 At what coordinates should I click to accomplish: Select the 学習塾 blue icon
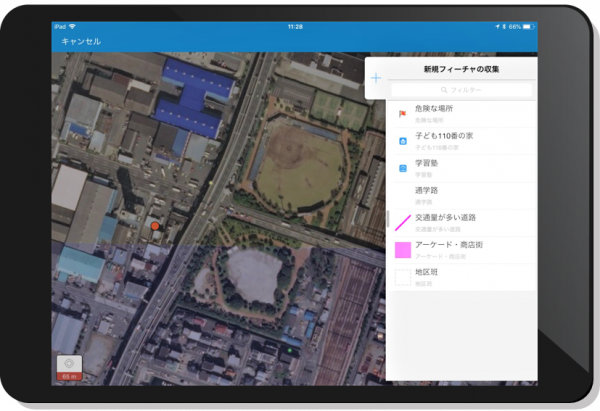[x=402, y=168]
